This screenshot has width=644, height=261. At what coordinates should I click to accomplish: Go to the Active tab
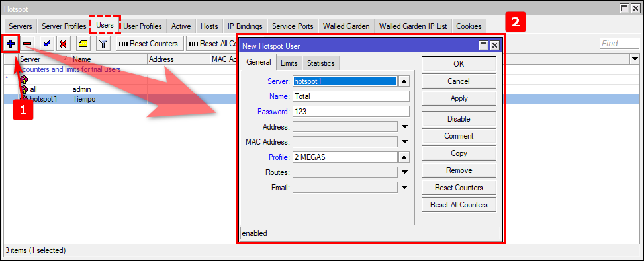point(181,26)
